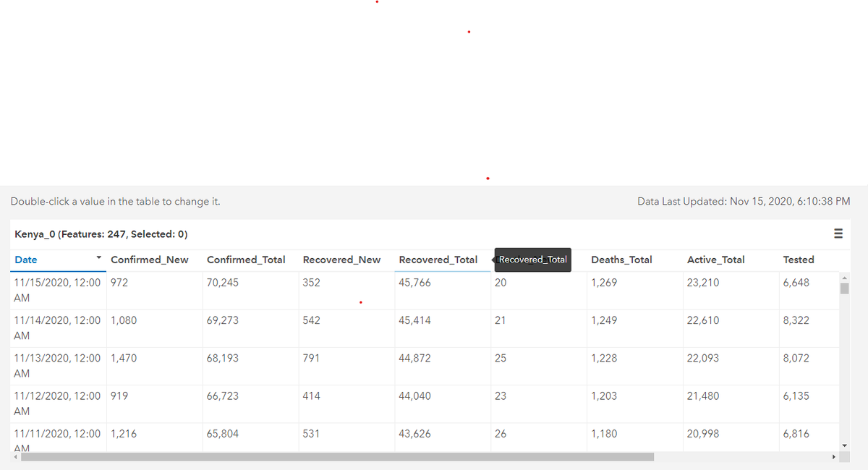Click Tested value 8,322
This screenshot has height=470, width=868.
(x=796, y=320)
